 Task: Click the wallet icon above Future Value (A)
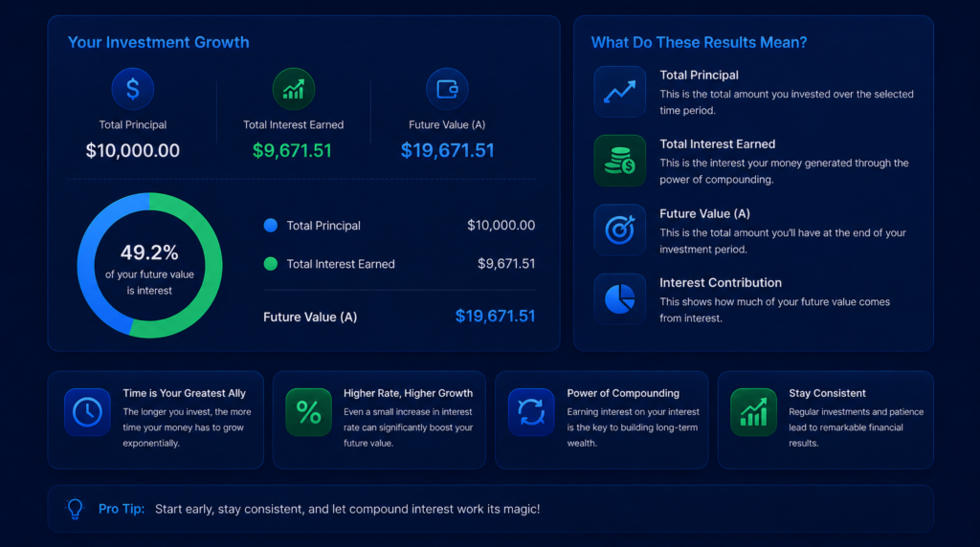[x=447, y=89]
